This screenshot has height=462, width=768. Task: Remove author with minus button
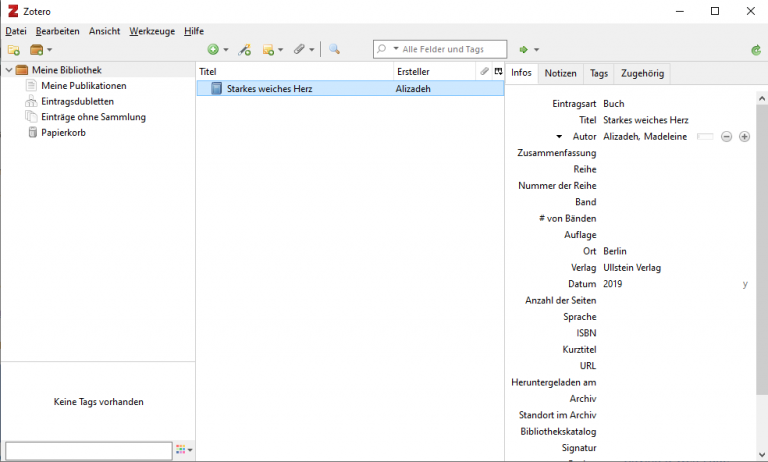[x=727, y=137]
